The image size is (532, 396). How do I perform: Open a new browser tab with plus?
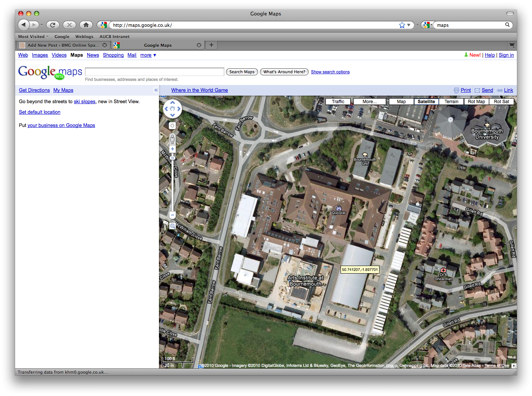(211, 45)
